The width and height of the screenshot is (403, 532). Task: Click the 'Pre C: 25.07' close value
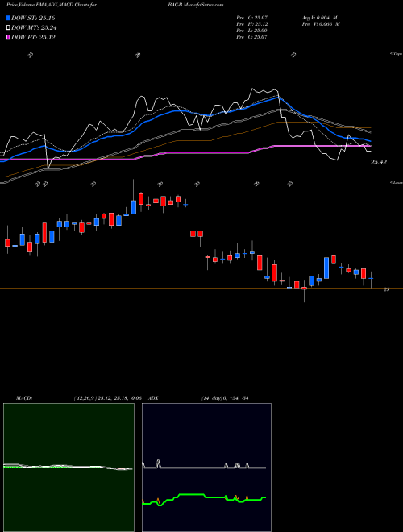(251, 37)
